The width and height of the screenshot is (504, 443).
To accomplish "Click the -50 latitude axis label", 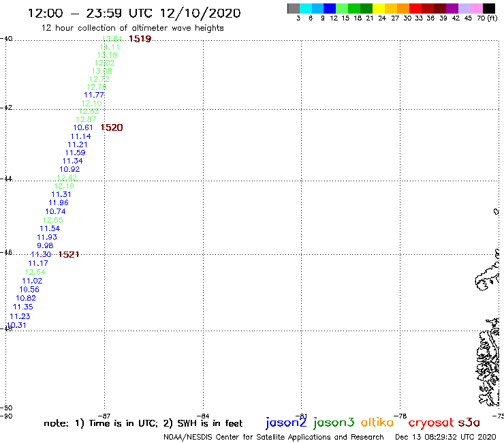I will (6, 408).
